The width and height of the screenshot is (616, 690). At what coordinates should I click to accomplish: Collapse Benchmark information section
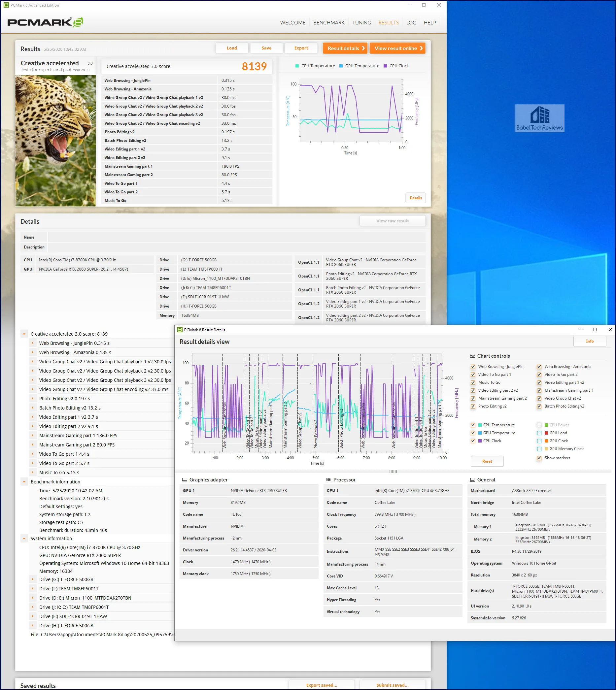[x=24, y=482]
